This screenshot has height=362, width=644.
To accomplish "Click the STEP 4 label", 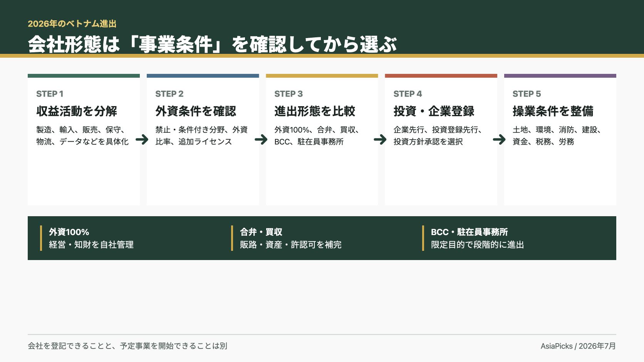I will (408, 94).
